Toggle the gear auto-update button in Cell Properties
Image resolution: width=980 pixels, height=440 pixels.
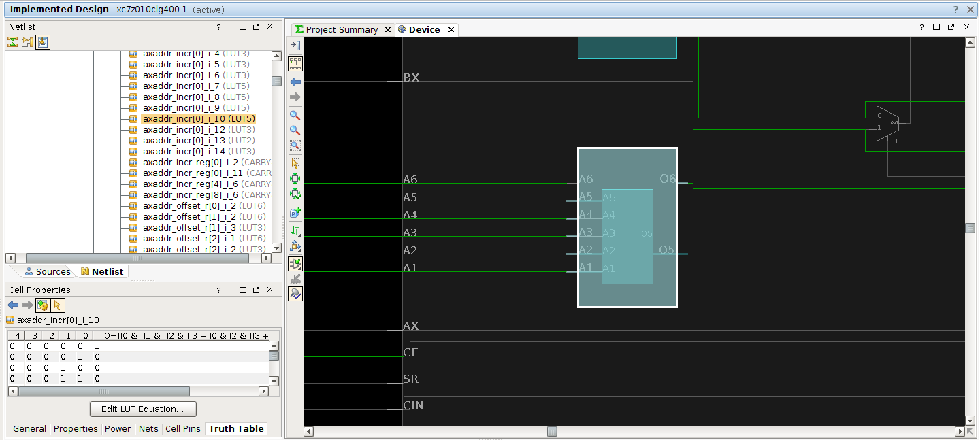click(x=42, y=305)
